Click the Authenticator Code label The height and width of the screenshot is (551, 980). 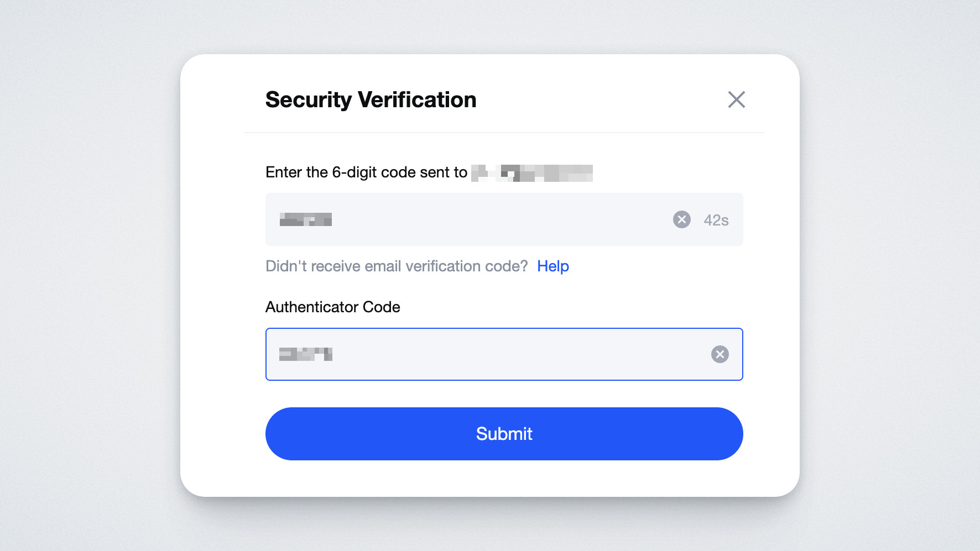pyautogui.click(x=332, y=307)
